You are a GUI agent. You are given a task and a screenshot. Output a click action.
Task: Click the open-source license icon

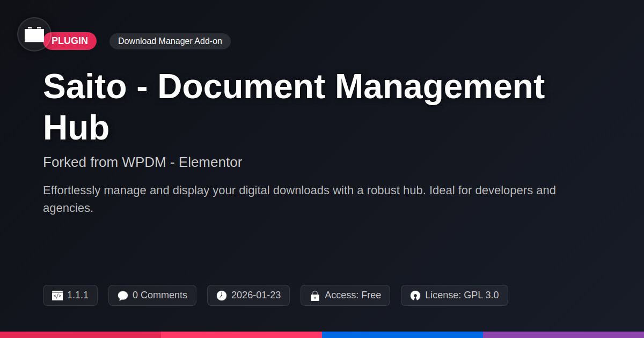click(415, 296)
